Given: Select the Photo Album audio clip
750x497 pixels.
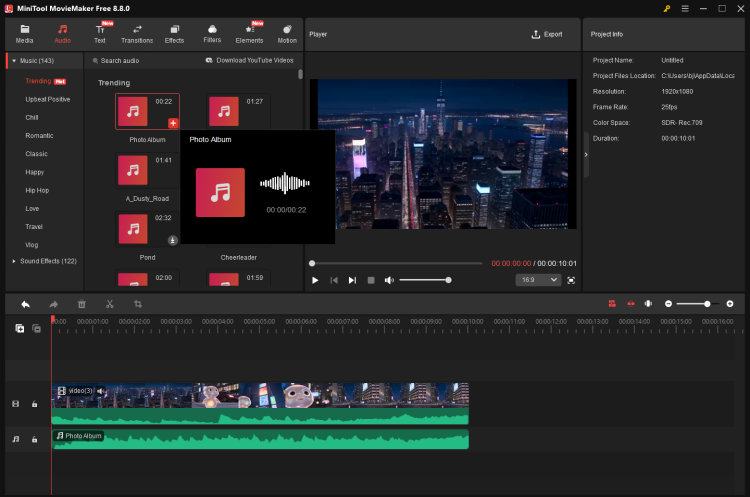Looking at the screenshot, I should click(x=260, y=439).
